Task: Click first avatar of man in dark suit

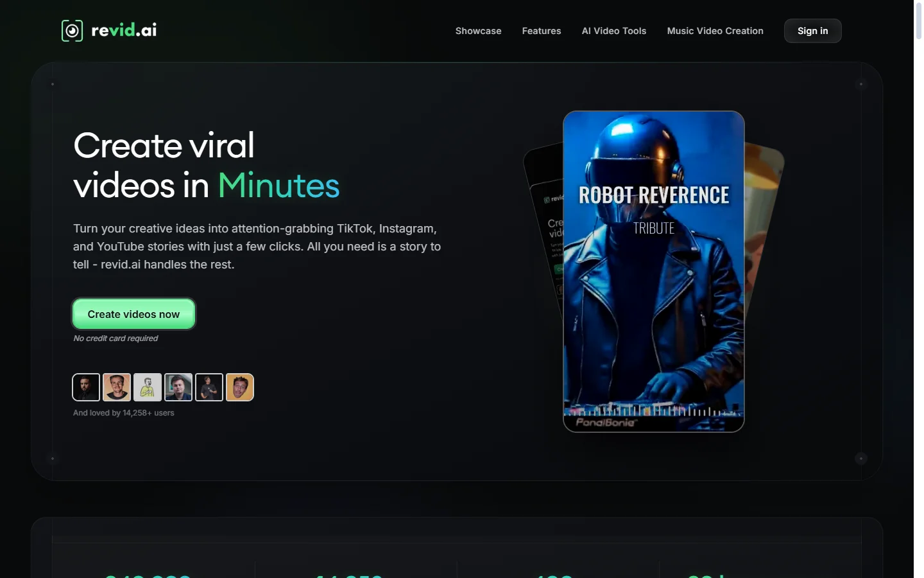Action: 86,387
